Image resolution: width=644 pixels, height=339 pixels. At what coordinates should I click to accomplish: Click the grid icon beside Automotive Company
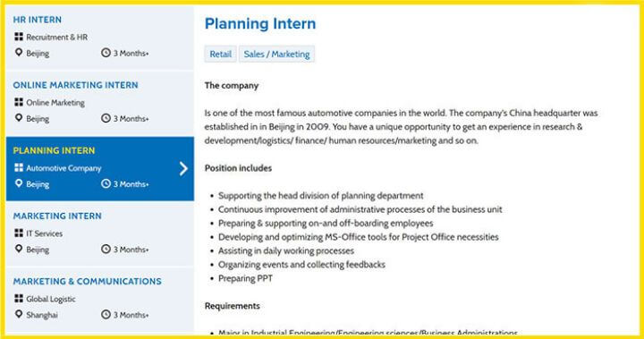[x=19, y=167]
